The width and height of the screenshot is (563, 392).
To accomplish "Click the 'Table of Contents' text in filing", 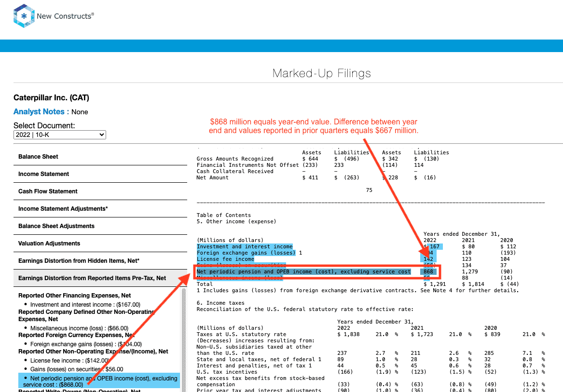I will pos(224,216).
